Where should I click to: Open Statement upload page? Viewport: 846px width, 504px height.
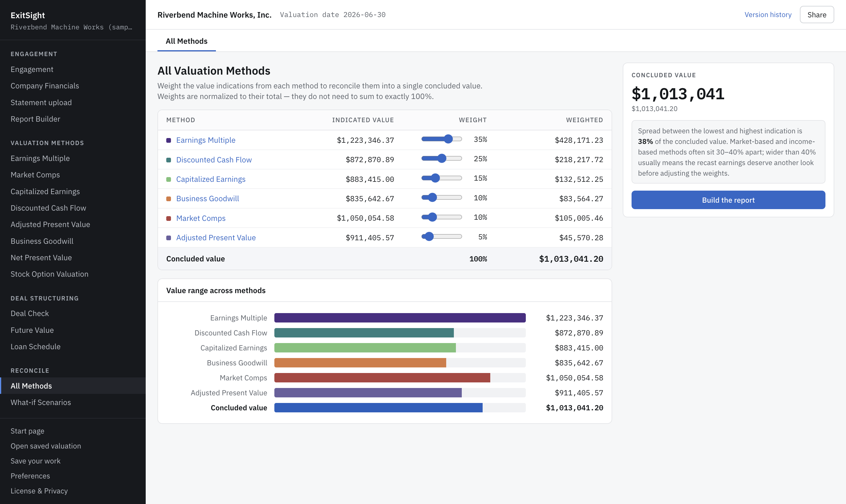(73, 103)
